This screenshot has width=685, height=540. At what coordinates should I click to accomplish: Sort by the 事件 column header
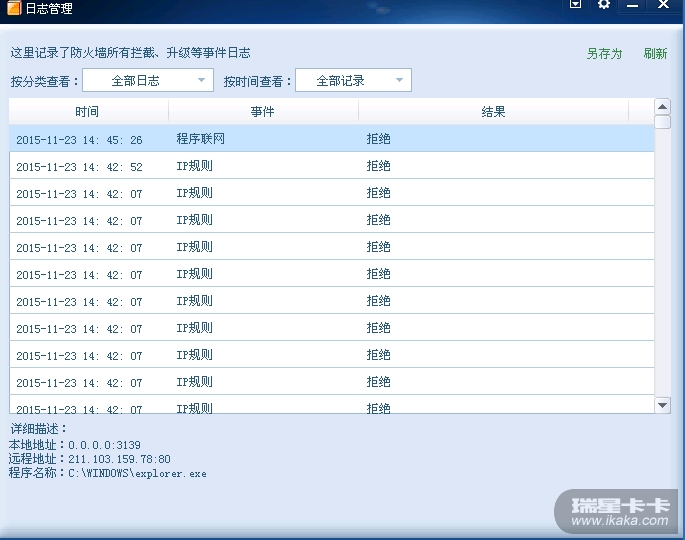263,111
